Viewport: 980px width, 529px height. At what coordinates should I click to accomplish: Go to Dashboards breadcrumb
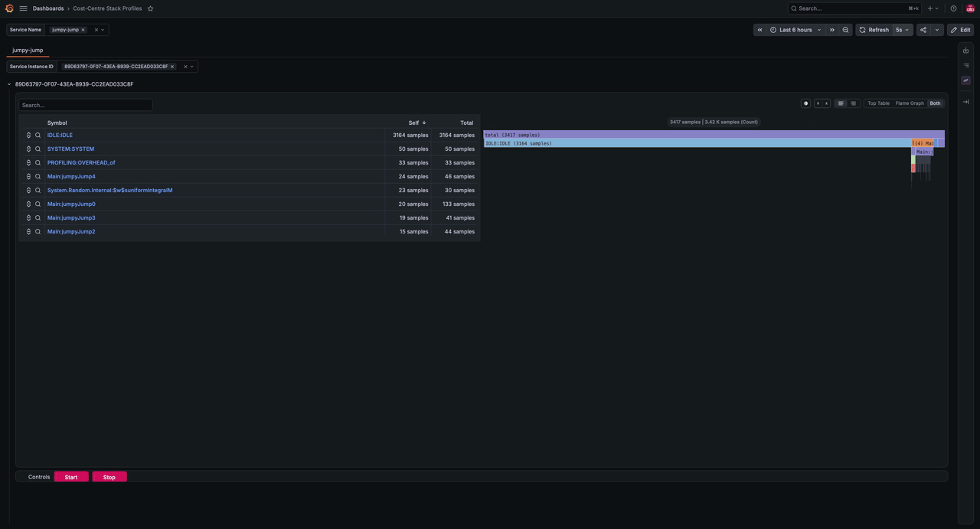[x=48, y=8]
